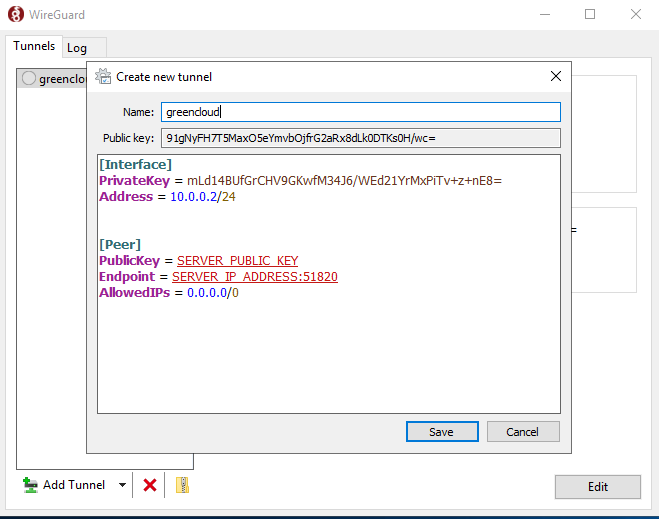Close the Create new tunnel dialog
The height and width of the screenshot is (519, 659).
[556, 76]
